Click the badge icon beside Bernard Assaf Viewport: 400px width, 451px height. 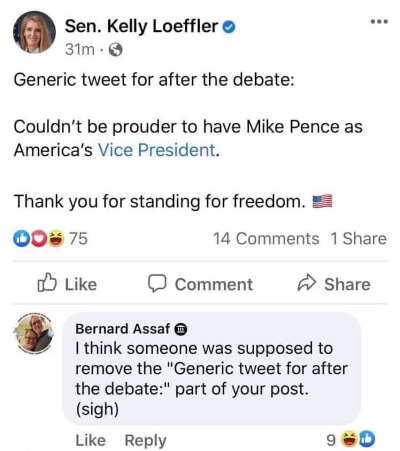[x=181, y=329]
